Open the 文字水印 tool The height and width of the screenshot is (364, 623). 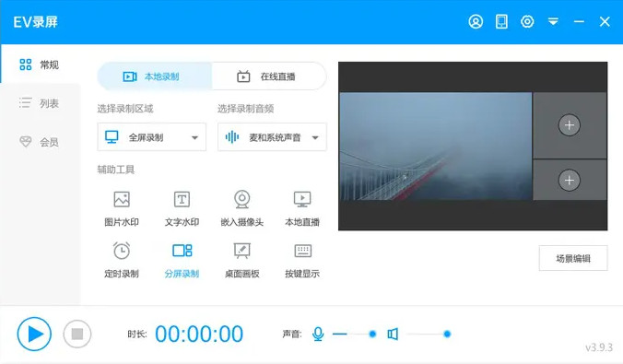(x=182, y=209)
